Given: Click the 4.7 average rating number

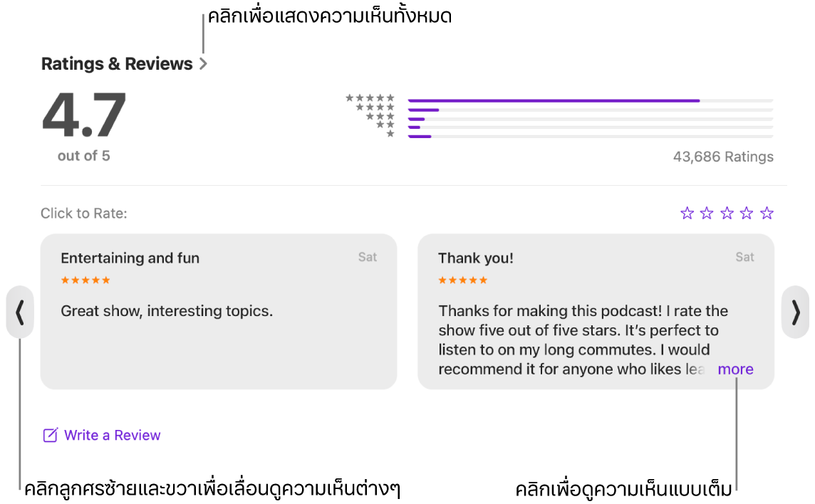Looking at the screenshot, I should tap(84, 115).
